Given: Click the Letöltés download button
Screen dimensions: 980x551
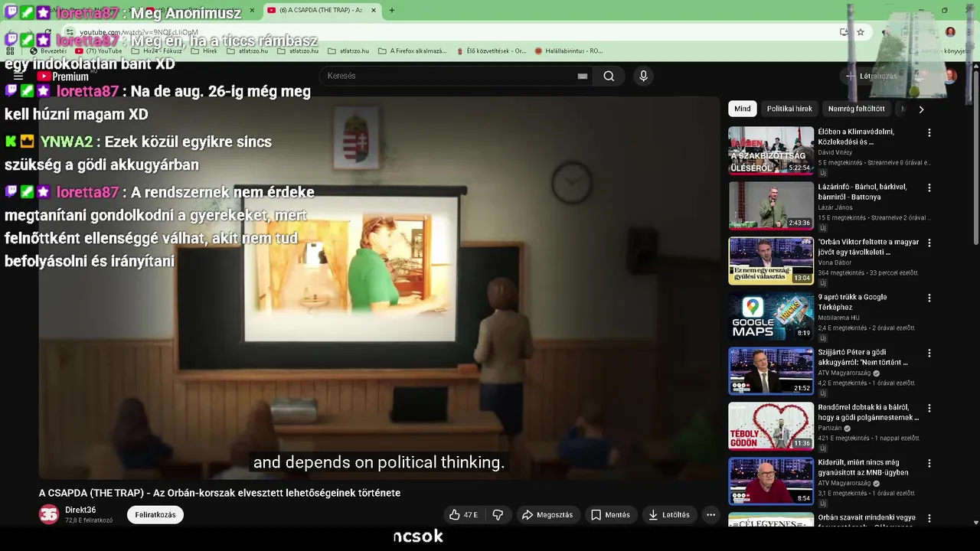Looking at the screenshot, I should 669,515.
